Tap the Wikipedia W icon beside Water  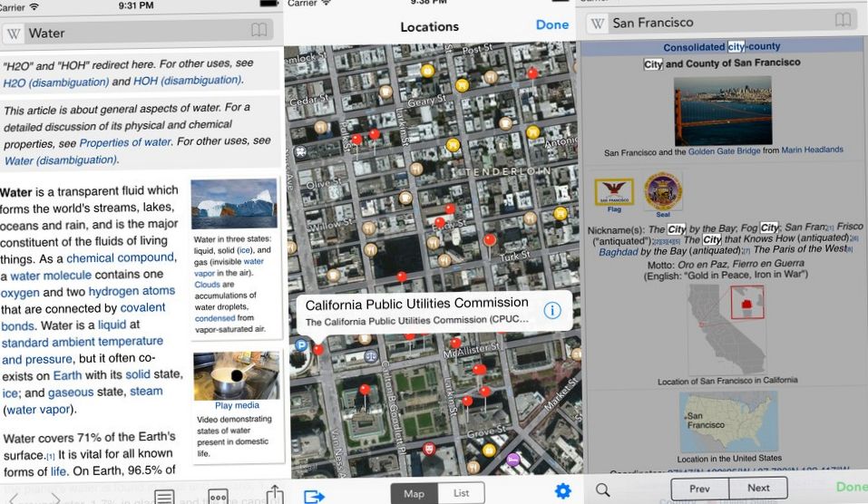[x=14, y=34]
